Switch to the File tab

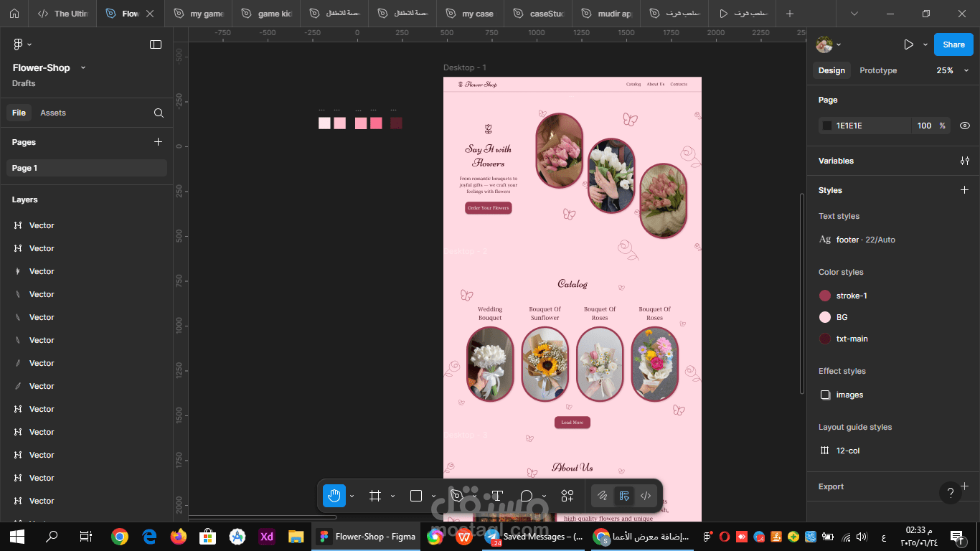tap(19, 113)
